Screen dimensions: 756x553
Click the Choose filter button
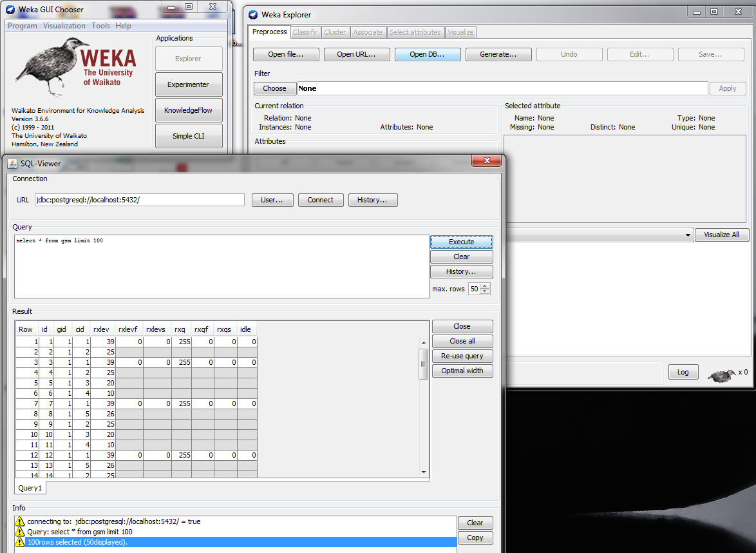coord(274,88)
